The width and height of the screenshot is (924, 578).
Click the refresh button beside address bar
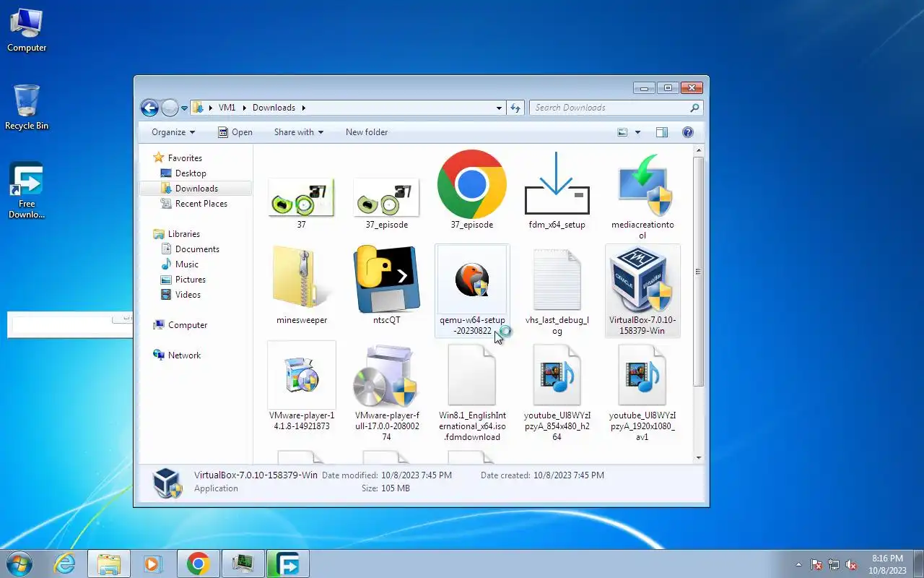tap(515, 108)
